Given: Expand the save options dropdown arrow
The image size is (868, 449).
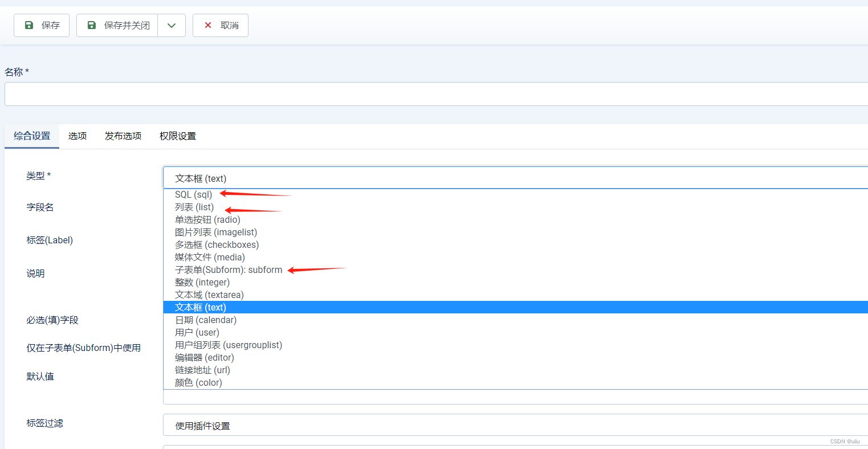Looking at the screenshot, I should tap(172, 26).
